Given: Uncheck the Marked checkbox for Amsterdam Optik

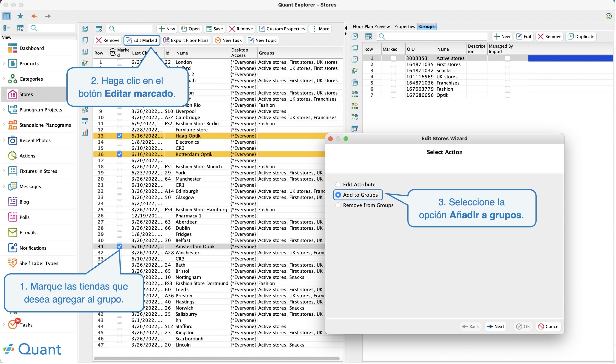Looking at the screenshot, I should pos(120,246).
